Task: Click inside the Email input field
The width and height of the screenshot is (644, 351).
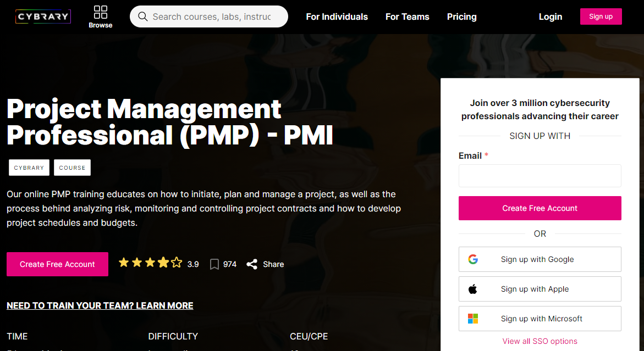Action: pos(540,175)
